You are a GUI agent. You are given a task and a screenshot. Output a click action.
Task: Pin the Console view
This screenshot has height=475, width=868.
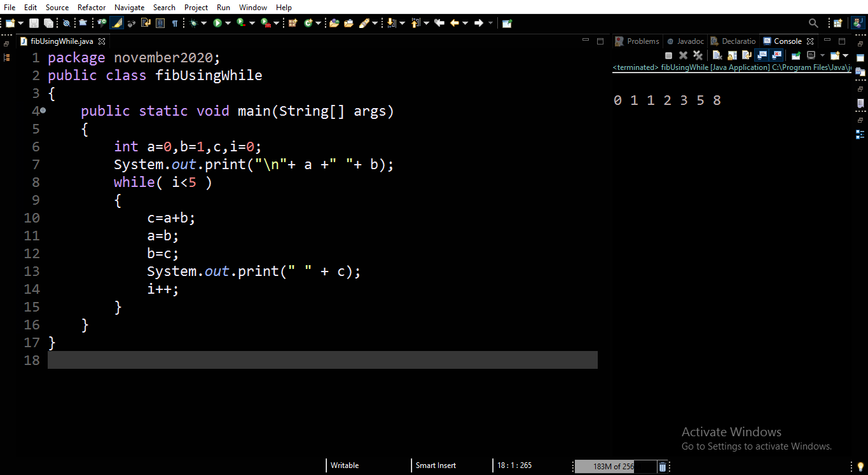pos(796,55)
